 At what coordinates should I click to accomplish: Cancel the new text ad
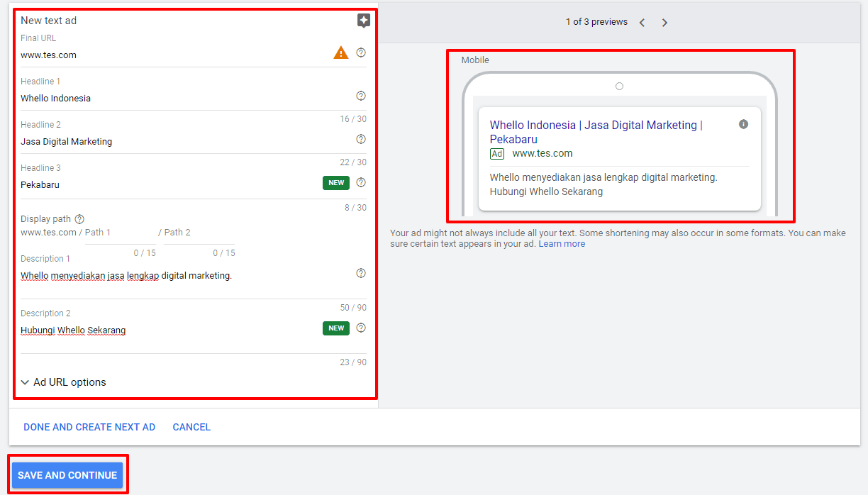191,427
